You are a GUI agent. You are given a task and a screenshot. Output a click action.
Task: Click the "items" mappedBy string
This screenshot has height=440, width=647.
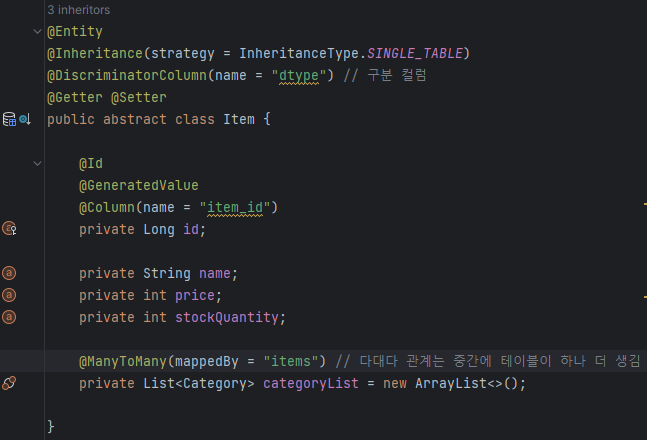click(291, 362)
